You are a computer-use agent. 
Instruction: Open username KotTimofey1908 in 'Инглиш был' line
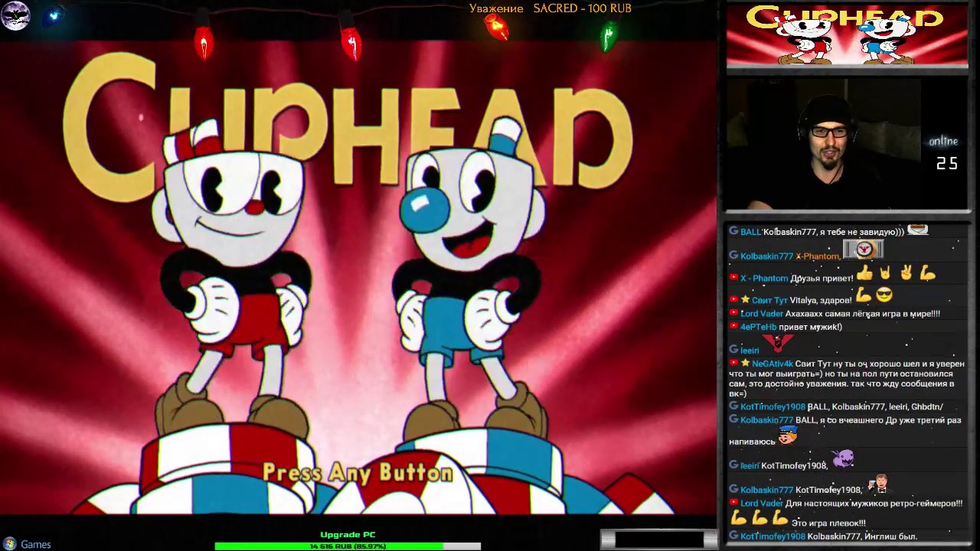[773, 536]
